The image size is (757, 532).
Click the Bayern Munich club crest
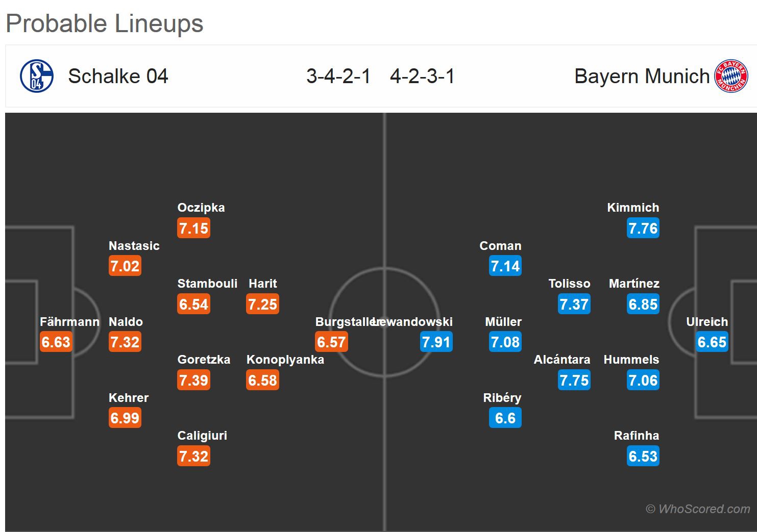click(731, 76)
